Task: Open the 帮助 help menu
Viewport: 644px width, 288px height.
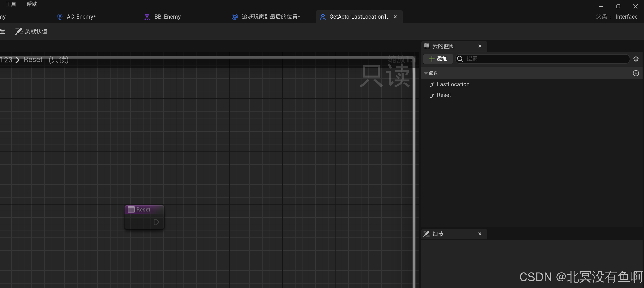Action: coord(32,4)
